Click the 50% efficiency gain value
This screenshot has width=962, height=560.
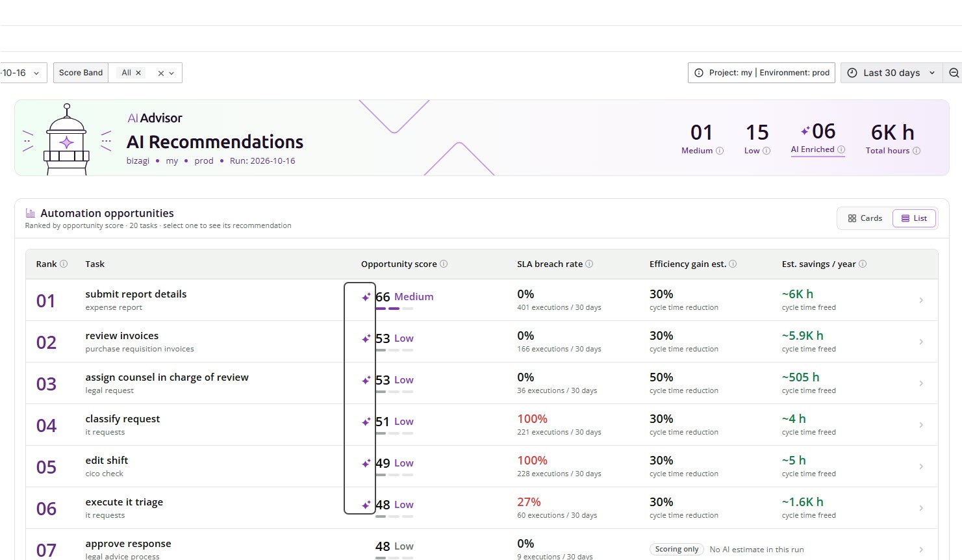click(x=661, y=377)
